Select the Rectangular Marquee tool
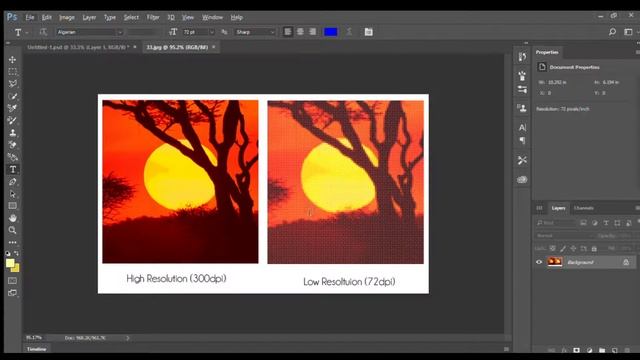 click(13, 72)
